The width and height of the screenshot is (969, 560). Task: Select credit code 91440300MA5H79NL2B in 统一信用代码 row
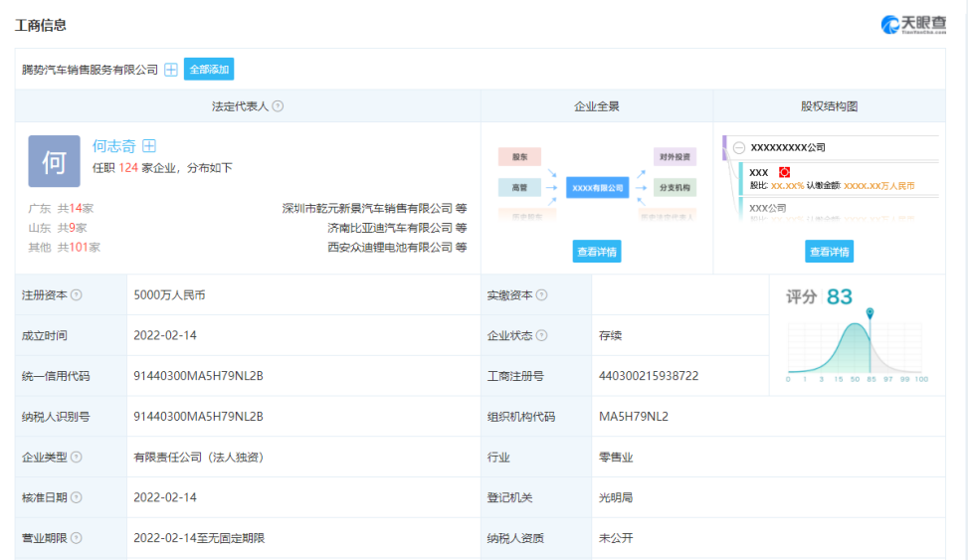pyautogui.click(x=198, y=376)
